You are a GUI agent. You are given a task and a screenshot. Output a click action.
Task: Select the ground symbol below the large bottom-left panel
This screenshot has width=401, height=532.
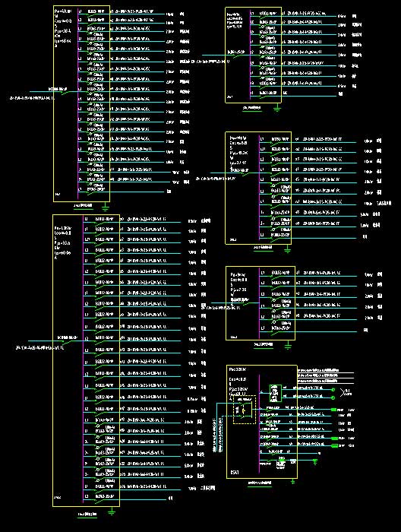(112, 511)
